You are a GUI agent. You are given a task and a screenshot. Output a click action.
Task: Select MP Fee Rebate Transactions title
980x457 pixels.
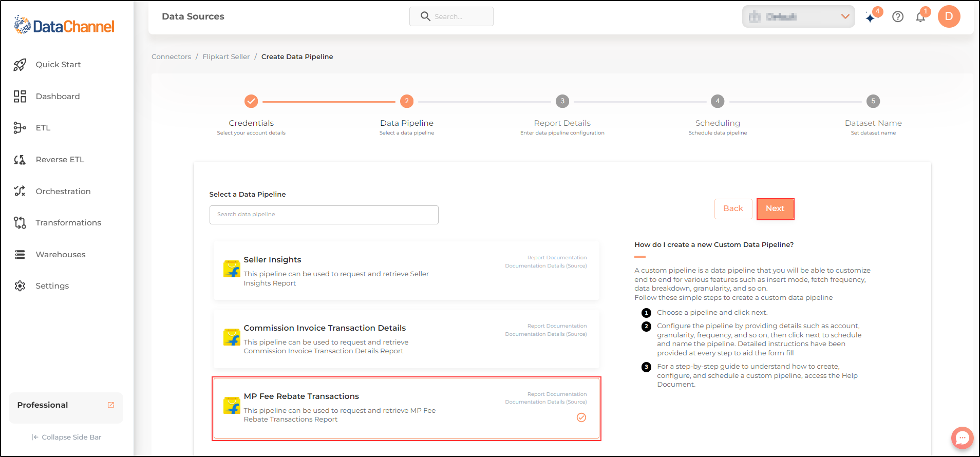pos(301,396)
